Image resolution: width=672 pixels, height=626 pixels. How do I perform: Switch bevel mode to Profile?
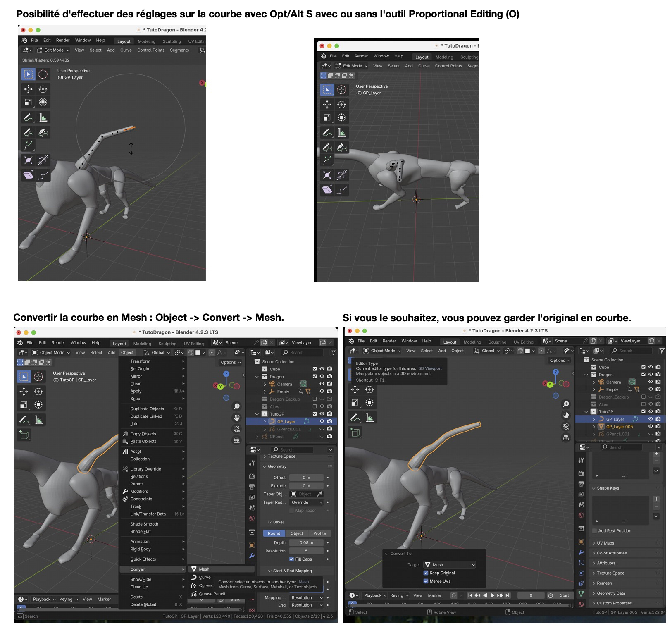click(x=319, y=533)
